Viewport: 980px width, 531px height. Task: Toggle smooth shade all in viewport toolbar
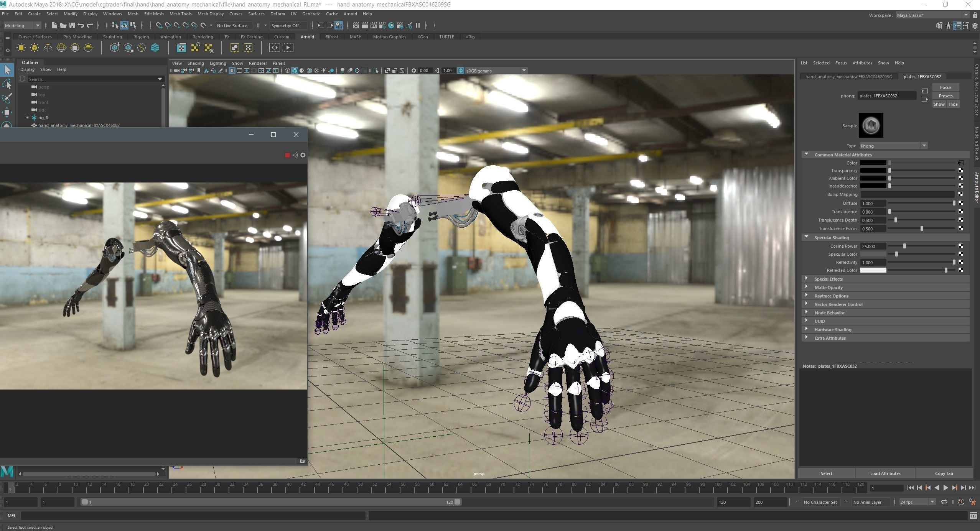pyautogui.click(x=295, y=71)
